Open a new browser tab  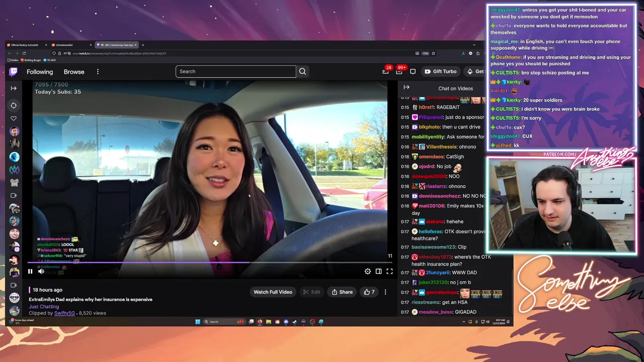pyautogui.click(x=143, y=45)
